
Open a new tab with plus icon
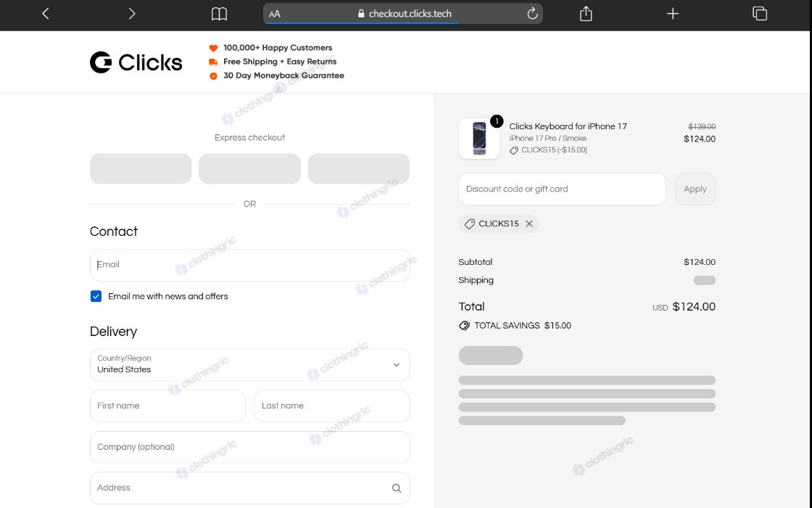tap(673, 14)
